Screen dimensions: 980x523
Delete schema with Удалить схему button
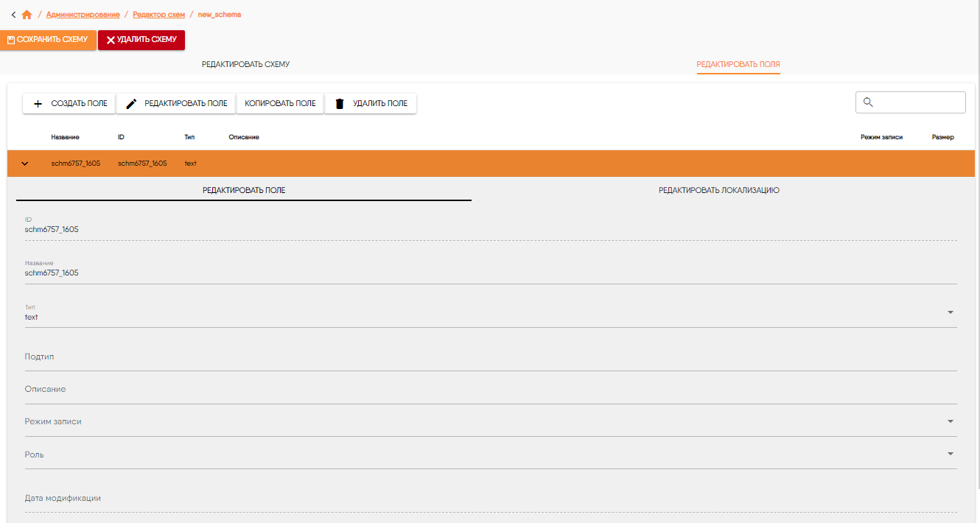pos(141,40)
